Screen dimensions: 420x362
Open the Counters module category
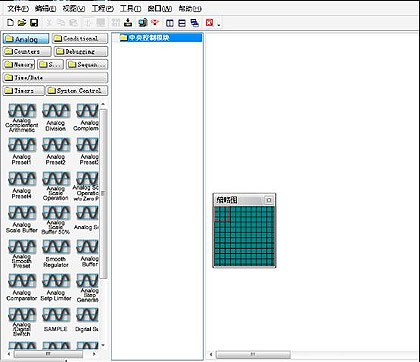coord(27,52)
